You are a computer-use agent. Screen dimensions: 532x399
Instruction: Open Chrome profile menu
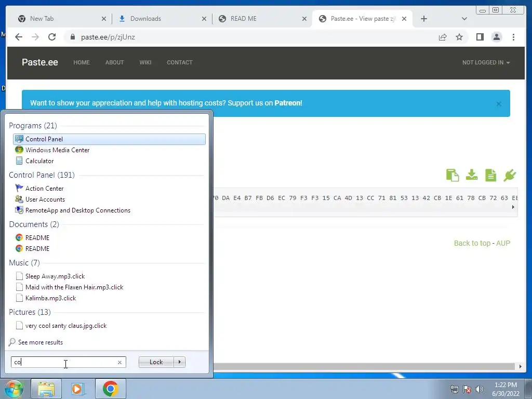[496, 37]
